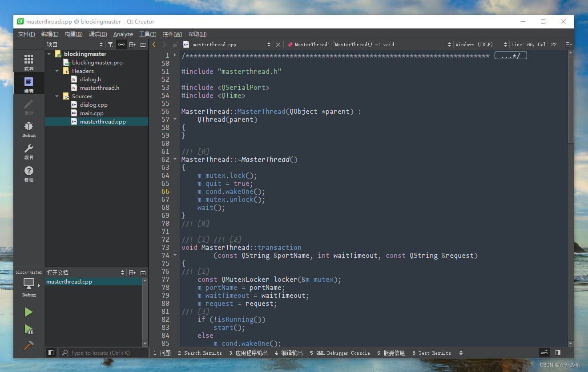This screenshot has height=372, width=588.
Task: Build the project using the hammer icon
Action: click(28, 345)
